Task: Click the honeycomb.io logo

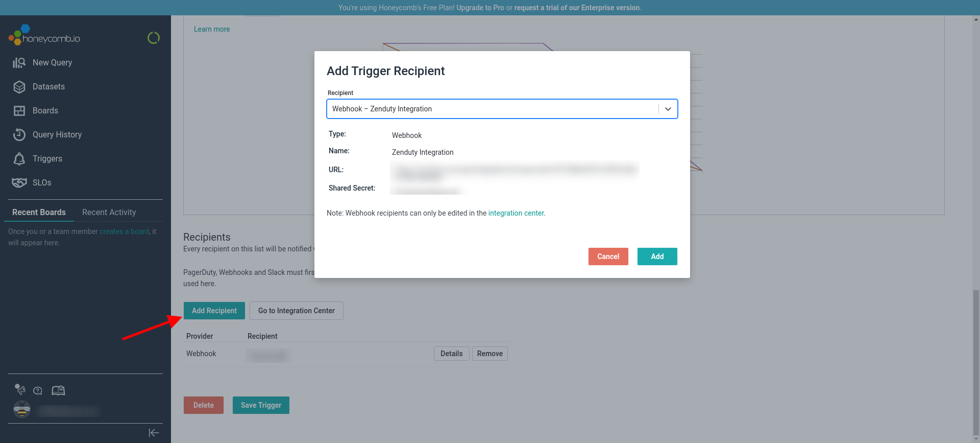Action: (44, 36)
